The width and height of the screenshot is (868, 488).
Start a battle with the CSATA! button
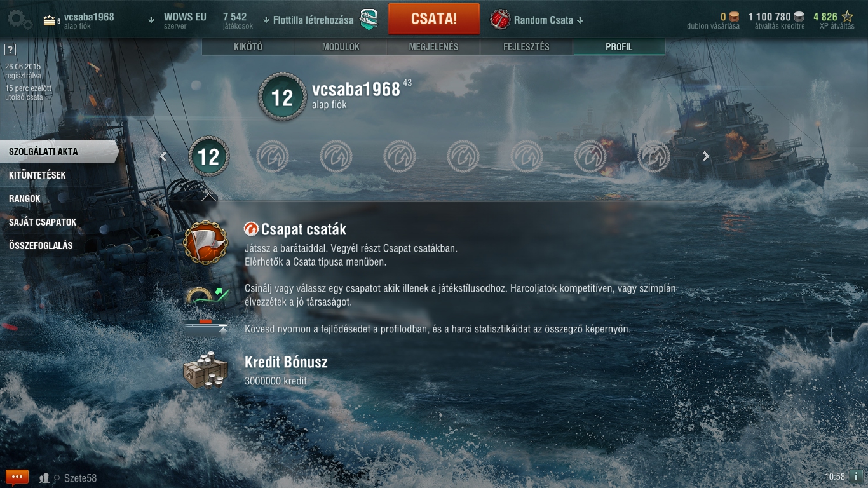tap(434, 18)
